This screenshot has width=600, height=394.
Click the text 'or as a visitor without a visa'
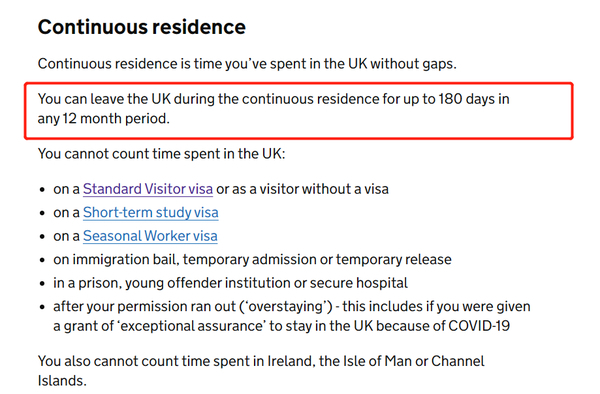[302, 189]
